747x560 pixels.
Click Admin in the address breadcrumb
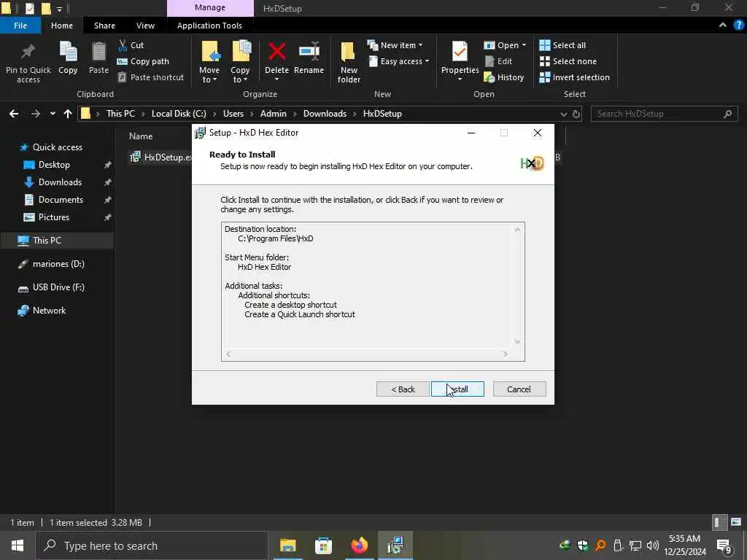click(x=274, y=114)
